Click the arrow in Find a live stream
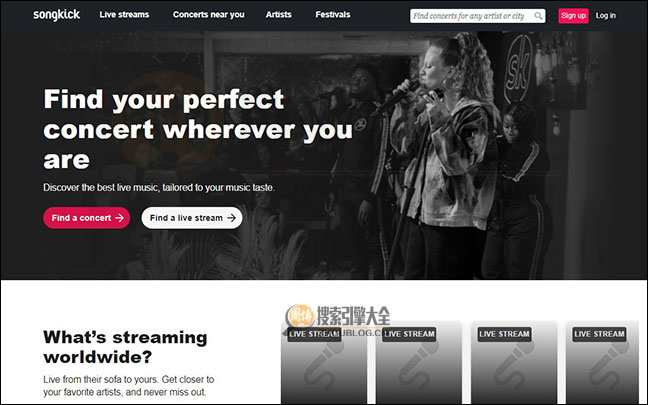648x405 pixels. [x=231, y=217]
